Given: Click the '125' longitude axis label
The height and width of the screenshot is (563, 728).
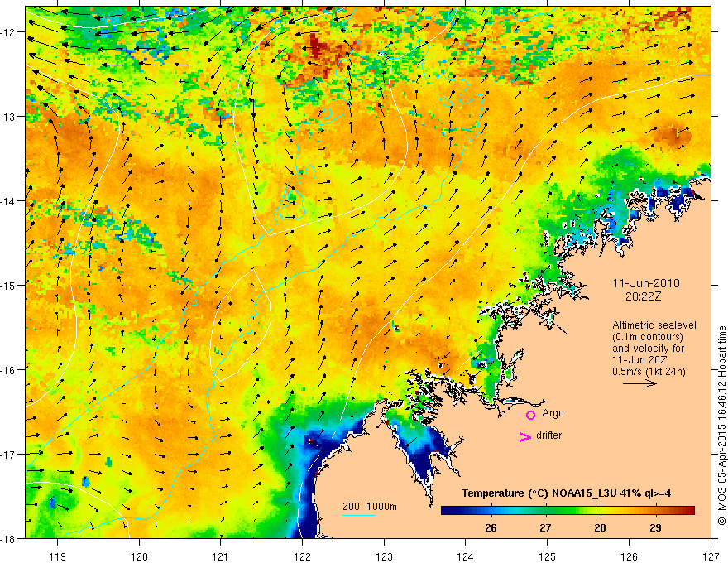Looking at the screenshot, I should [x=548, y=557].
